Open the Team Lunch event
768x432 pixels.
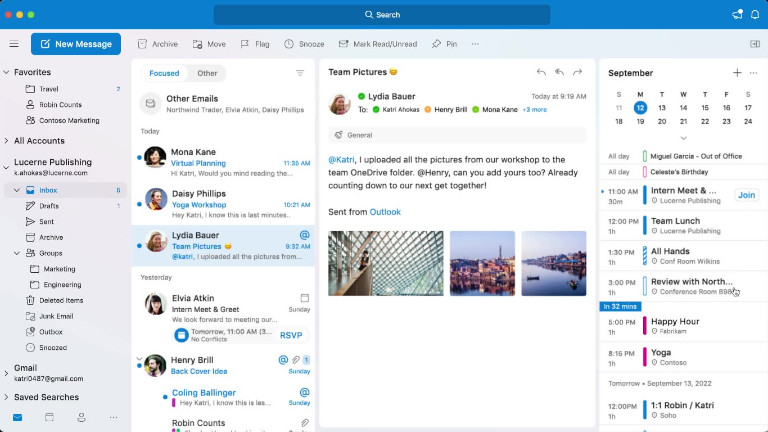(x=684, y=225)
